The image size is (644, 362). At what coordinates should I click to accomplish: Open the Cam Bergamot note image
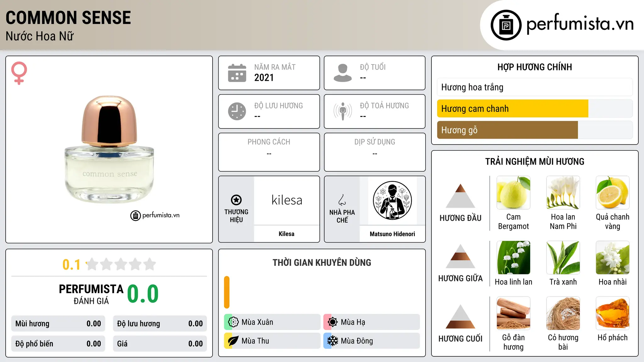point(514,193)
